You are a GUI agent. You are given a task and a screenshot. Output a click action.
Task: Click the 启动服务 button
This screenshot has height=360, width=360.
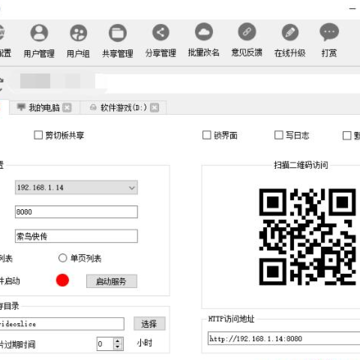click(111, 281)
